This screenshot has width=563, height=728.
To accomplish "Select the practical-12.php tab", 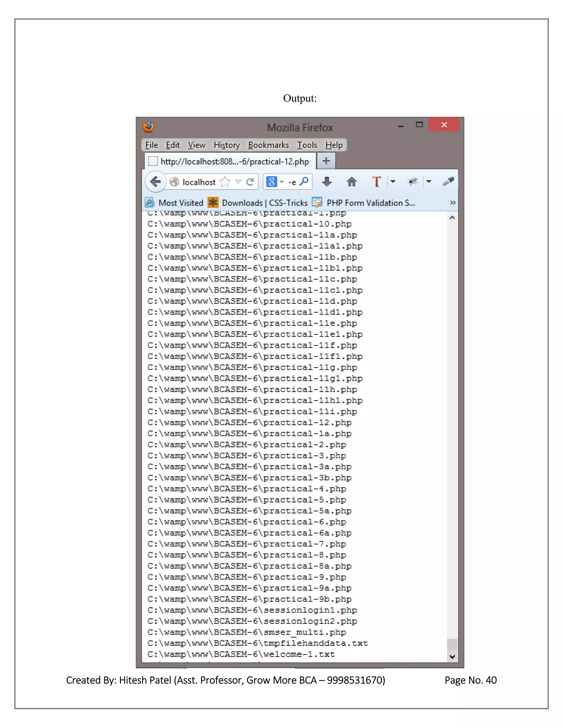I will click(x=230, y=162).
